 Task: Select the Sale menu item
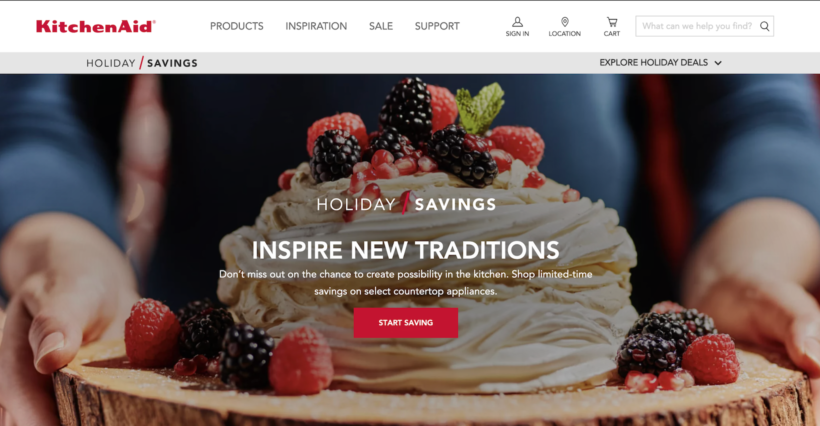point(381,26)
